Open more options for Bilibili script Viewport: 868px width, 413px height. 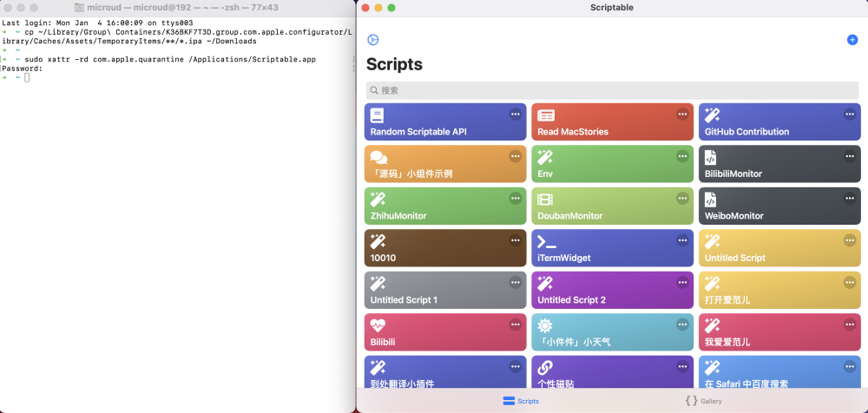(516, 324)
